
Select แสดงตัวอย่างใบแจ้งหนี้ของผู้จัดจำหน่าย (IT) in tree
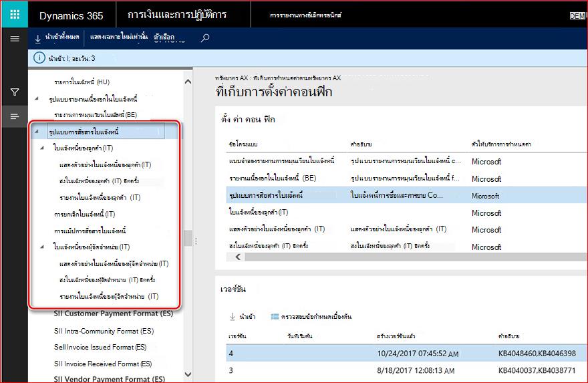pos(114,264)
